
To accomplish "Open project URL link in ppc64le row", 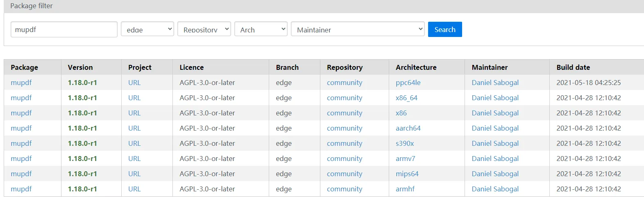I will pyautogui.click(x=134, y=83).
